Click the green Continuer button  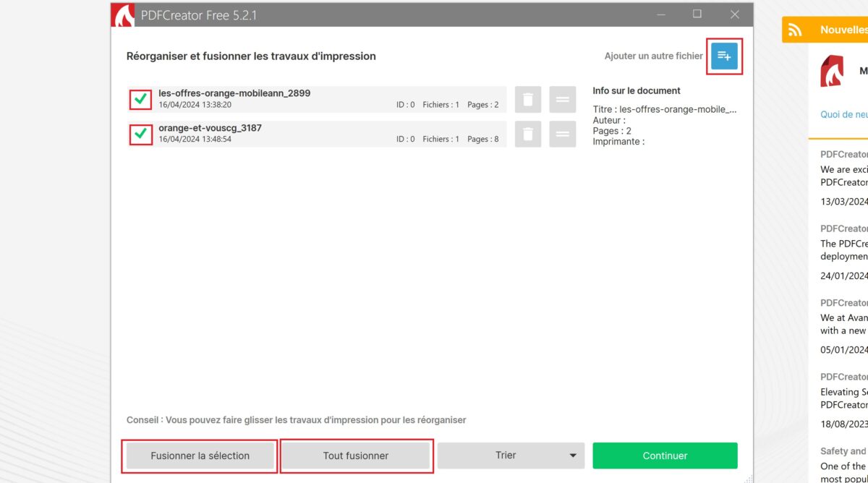665,456
